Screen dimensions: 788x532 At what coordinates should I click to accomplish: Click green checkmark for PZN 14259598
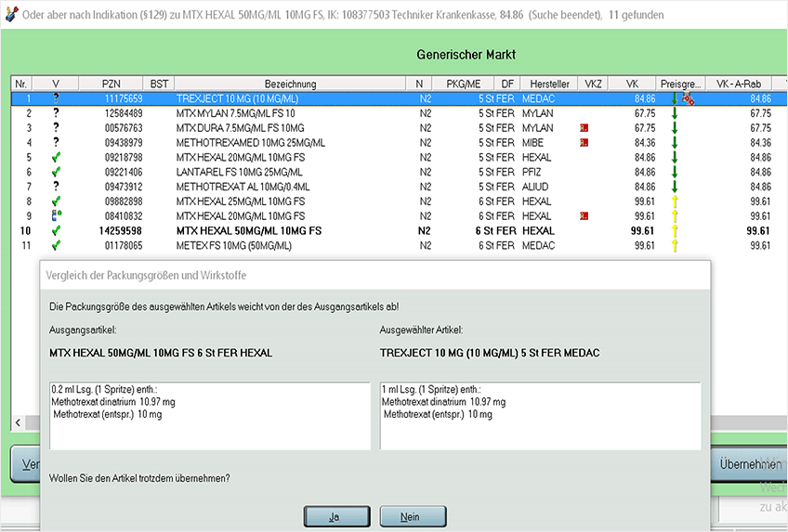[x=56, y=230]
